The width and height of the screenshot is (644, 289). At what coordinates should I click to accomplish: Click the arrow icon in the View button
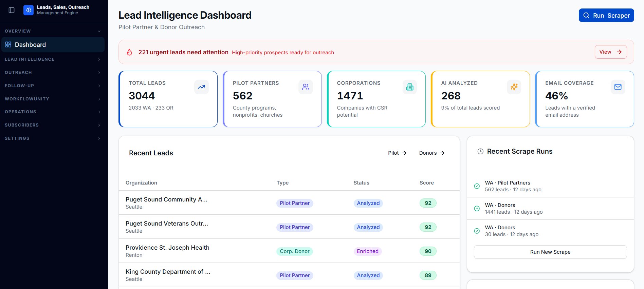pyautogui.click(x=619, y=52)
